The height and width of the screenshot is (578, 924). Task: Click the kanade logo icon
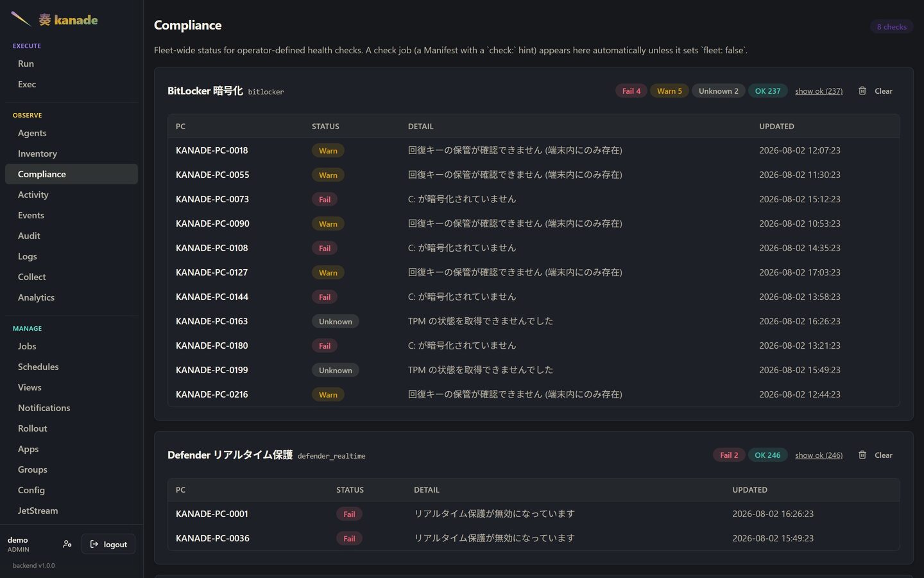(x=21, y=19)
